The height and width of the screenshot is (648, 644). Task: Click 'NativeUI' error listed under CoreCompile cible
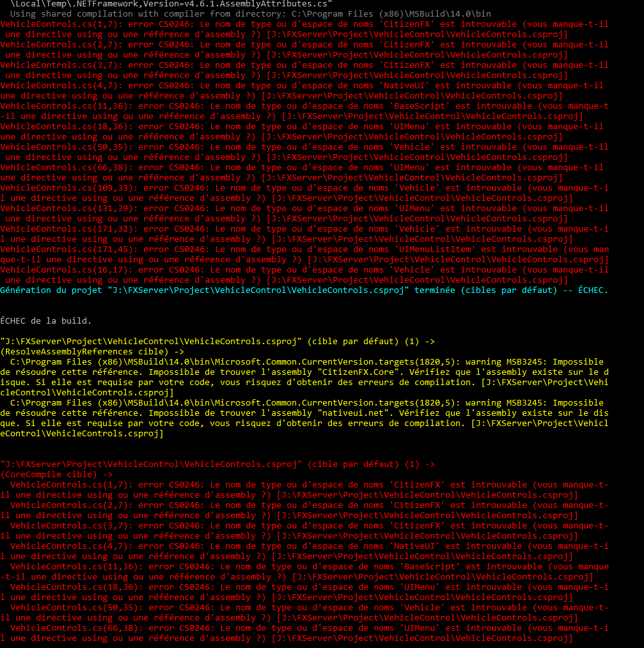click(x=304, y=551)
